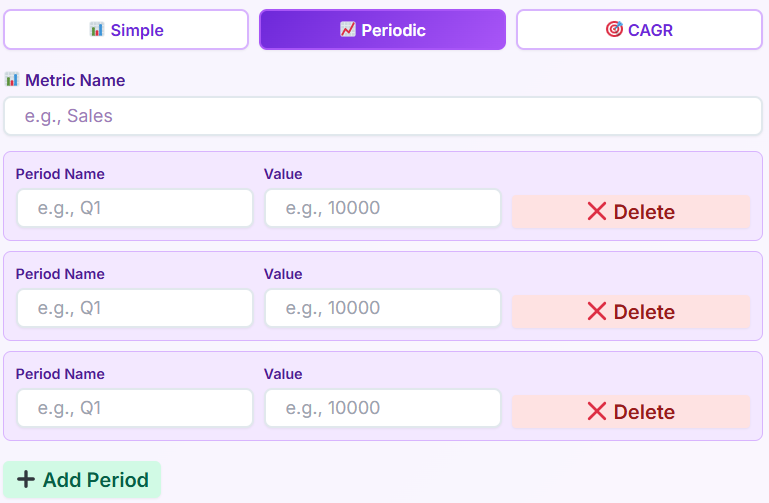Click the X icon in third Delete button

pos(597,411)
